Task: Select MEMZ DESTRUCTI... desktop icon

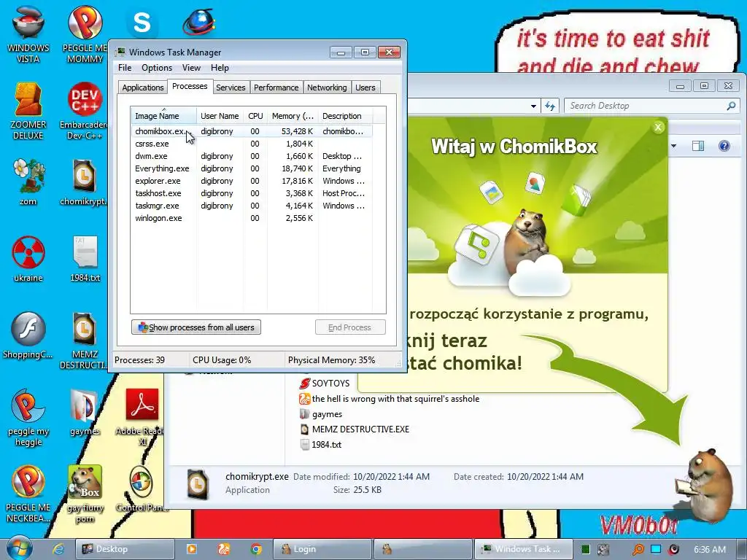Action: click(x=85, y=340)
